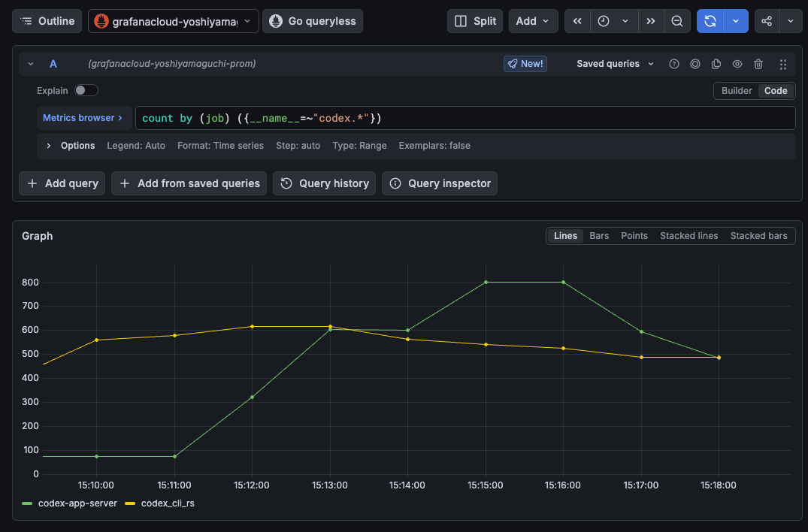Screen dimensions: 808x532
Task: Click the Type: Range text
Action: click(360, 146)
